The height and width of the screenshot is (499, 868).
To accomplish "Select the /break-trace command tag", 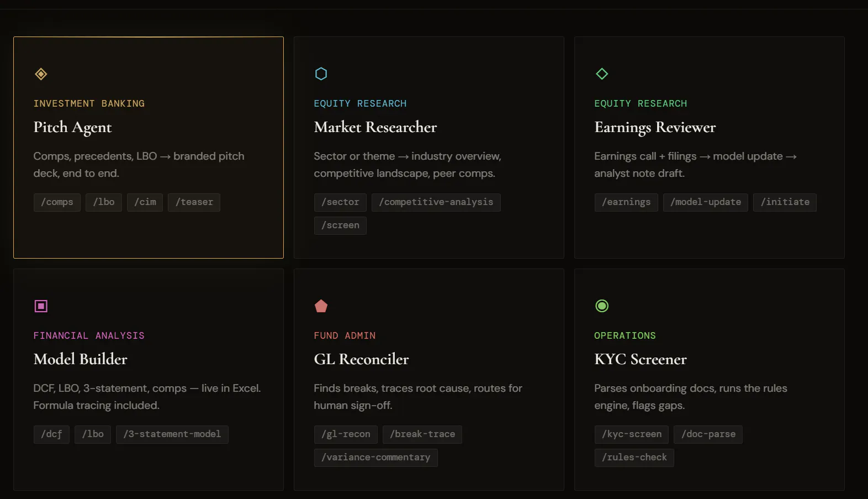I will 422,434.
